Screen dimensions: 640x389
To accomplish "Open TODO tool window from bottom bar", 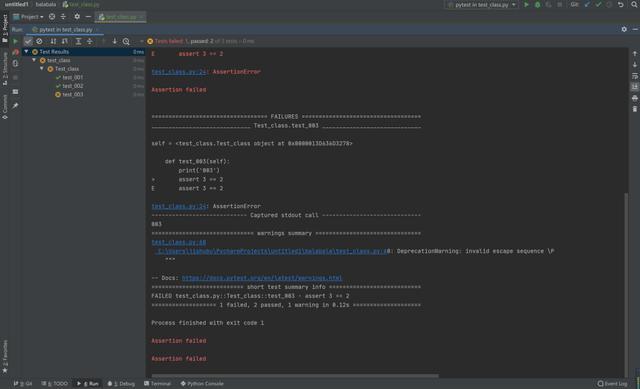I will pyautogui.click(x=55, y=384).
